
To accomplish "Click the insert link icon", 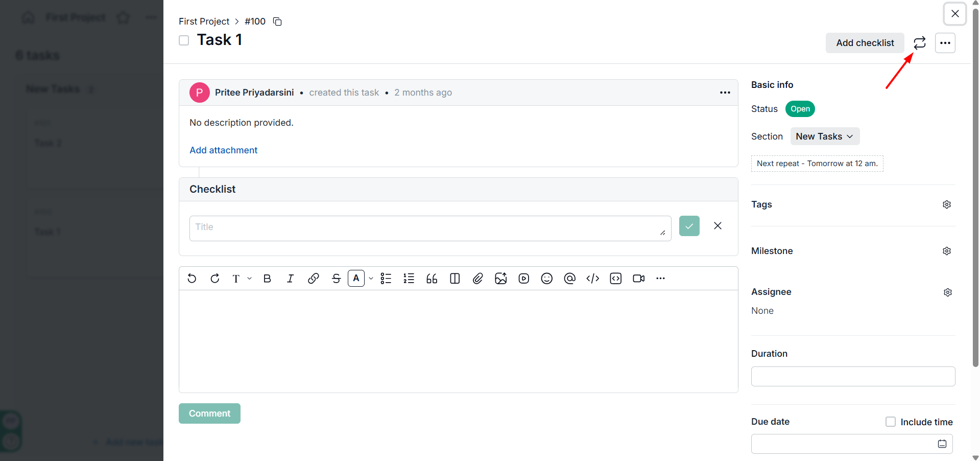I will (x=313, y=279).
